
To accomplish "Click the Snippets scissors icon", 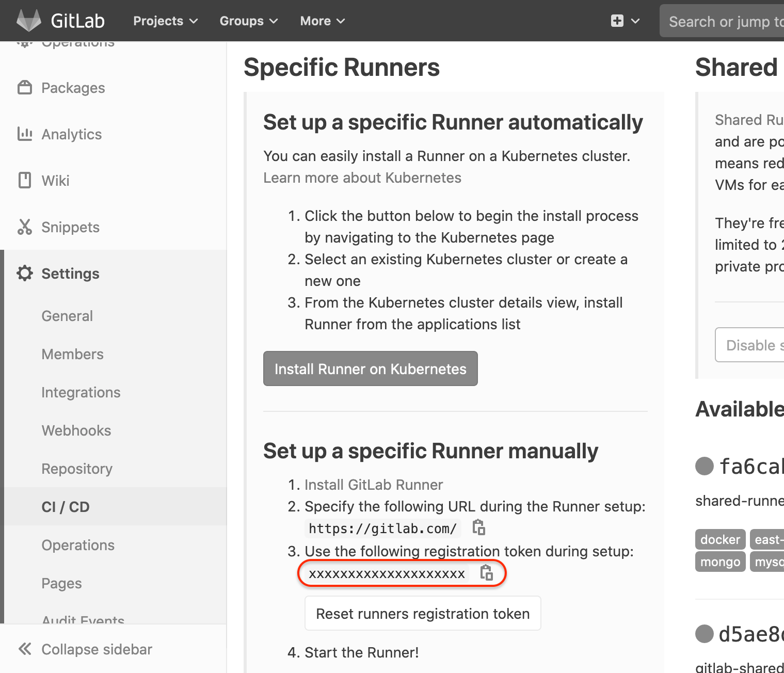I will (24, 227).
